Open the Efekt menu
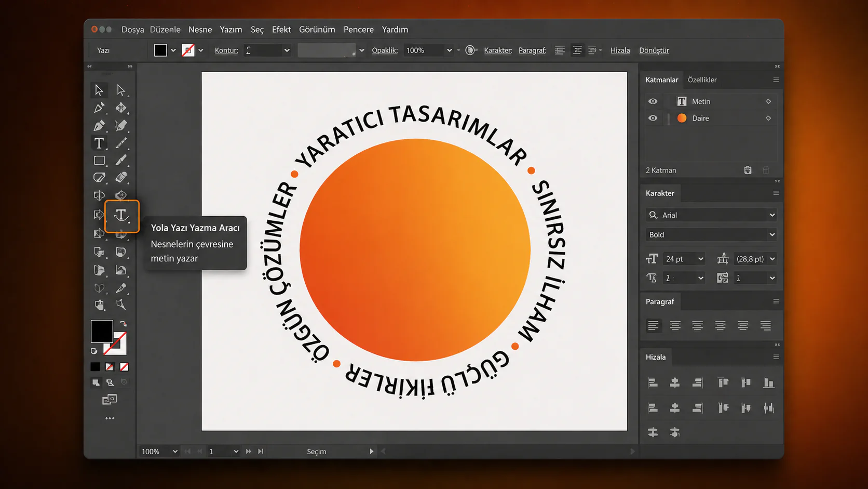 point(281,30)
